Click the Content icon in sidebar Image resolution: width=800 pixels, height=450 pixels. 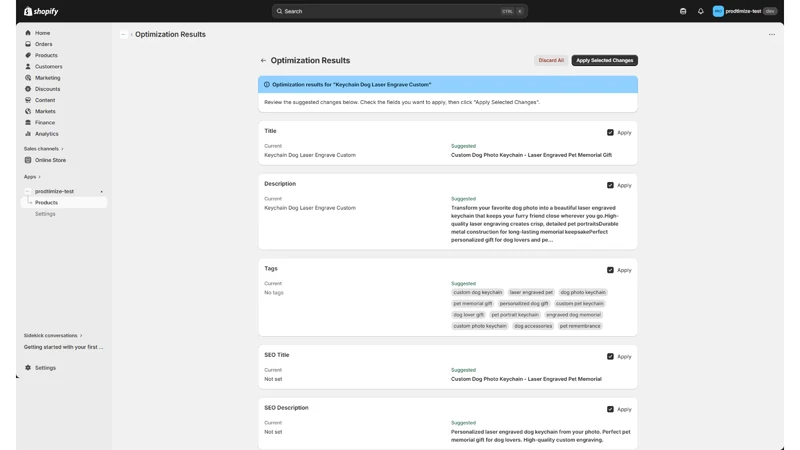pos(28,100)
